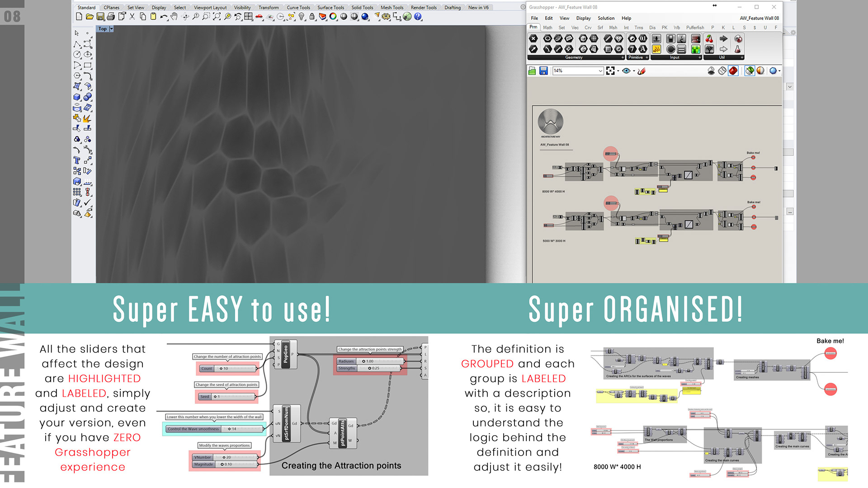Toggle shaded red preview mode
The height and width of the screenshot is (488, 868).
pyautogui.click(x=733, y=71)
